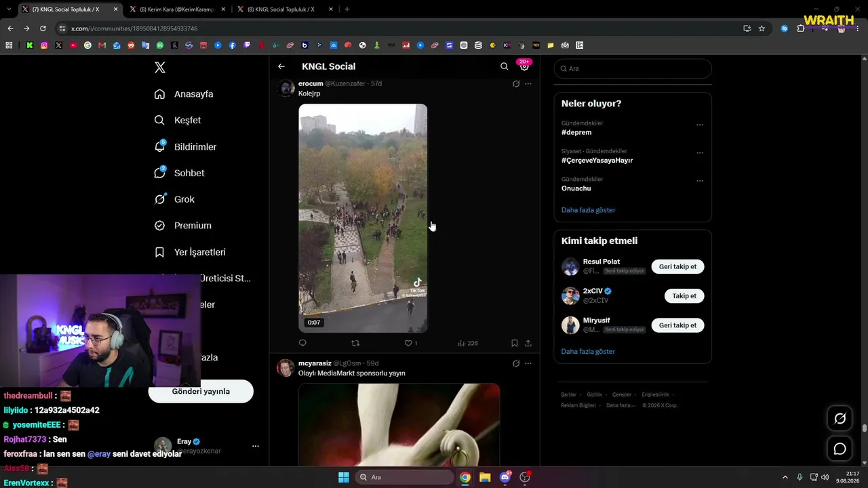Reply to erocum's post
This screenshot has width=868, height=488.
tap(302, 343)
